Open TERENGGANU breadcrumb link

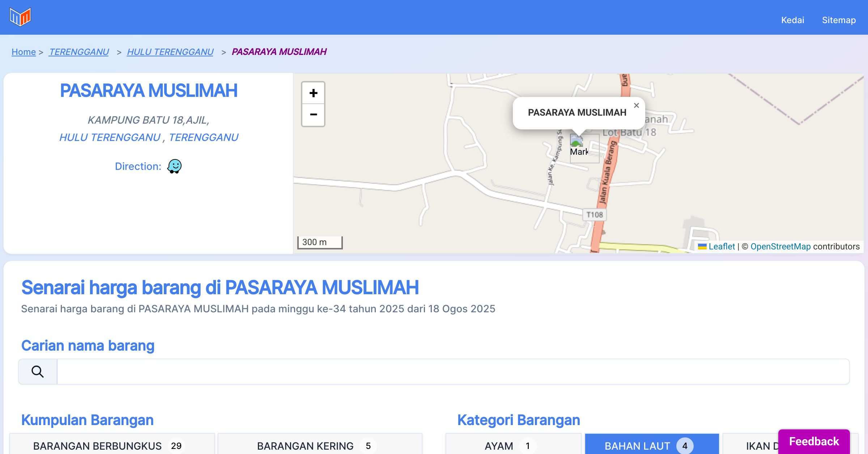[79, 52]
